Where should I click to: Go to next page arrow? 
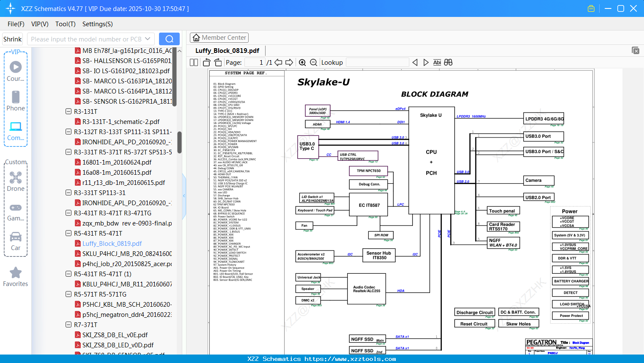pos(289,63)
